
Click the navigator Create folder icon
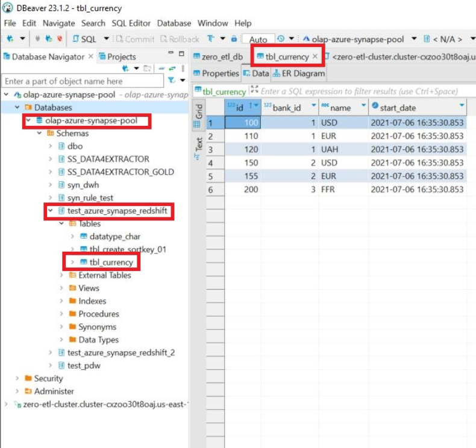[147, 69]
